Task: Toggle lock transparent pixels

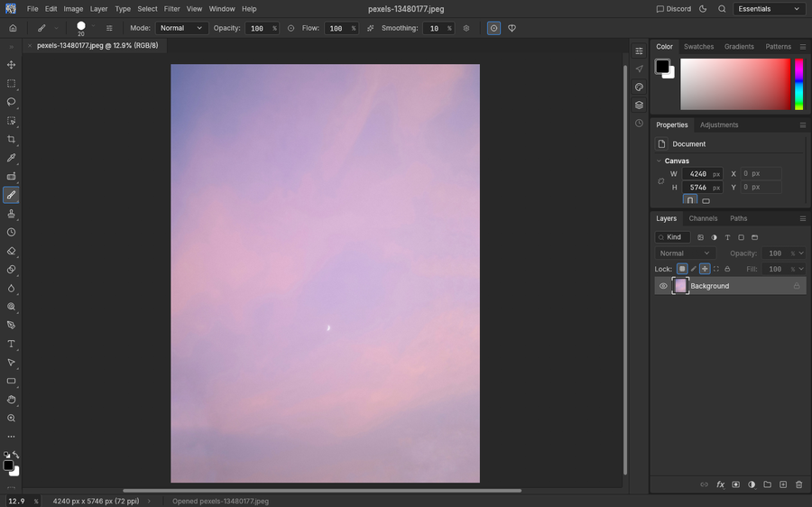Action: point(682,269)
